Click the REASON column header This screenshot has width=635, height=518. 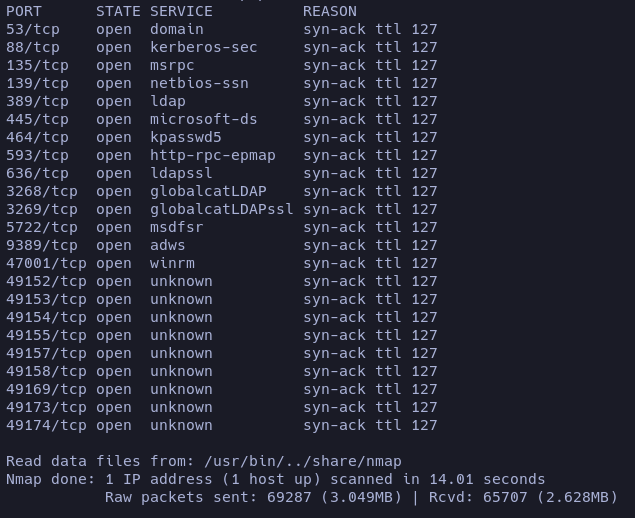pos(330,11)
